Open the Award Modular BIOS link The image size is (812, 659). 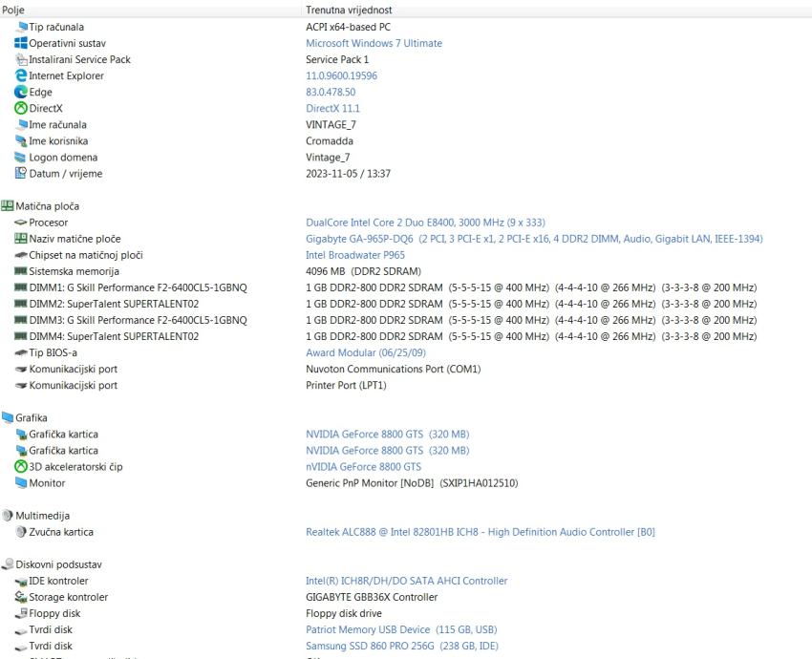tap(366, 352)
